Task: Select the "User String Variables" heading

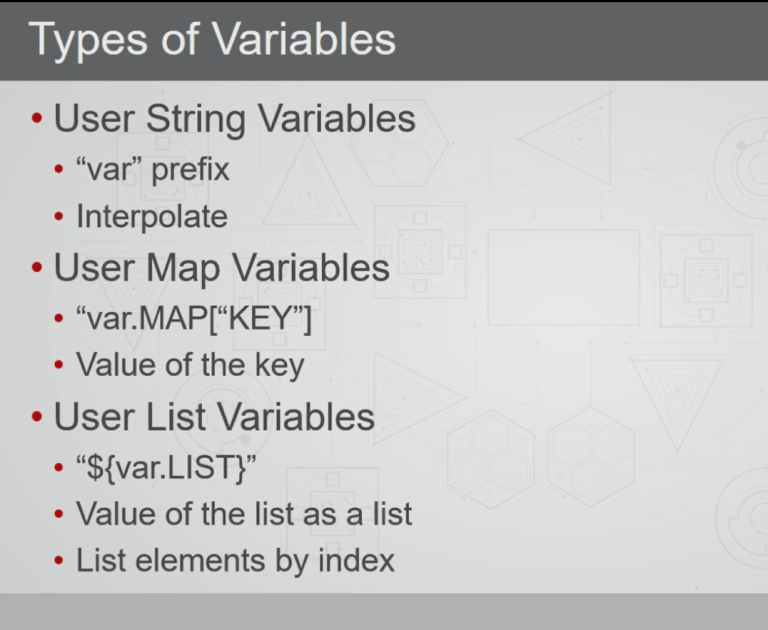Action: point(234,119)
